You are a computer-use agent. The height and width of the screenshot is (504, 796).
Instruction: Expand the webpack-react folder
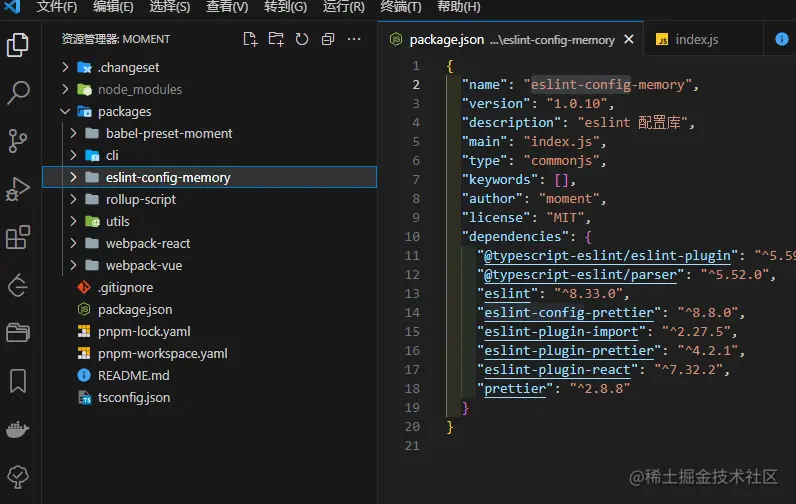pos(73,243)
